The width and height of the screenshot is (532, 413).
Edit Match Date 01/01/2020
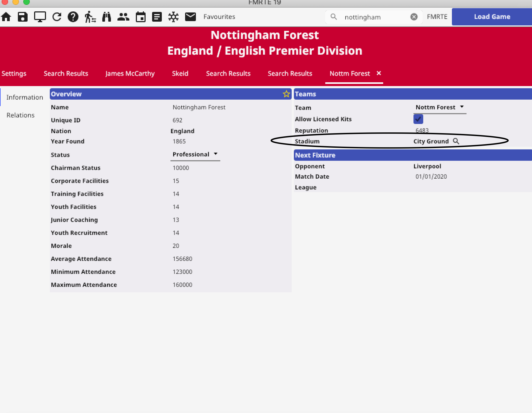pos(431,176)
